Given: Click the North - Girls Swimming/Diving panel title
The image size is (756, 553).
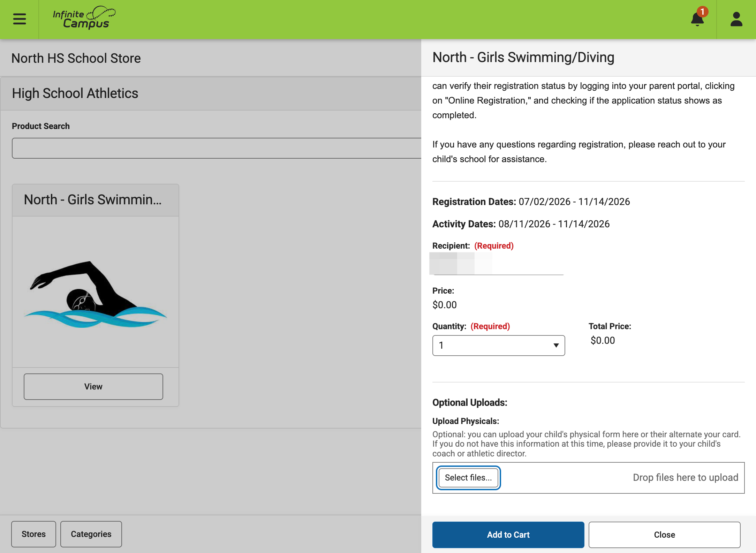Looking at the screenshot, I should pos(523,58).
